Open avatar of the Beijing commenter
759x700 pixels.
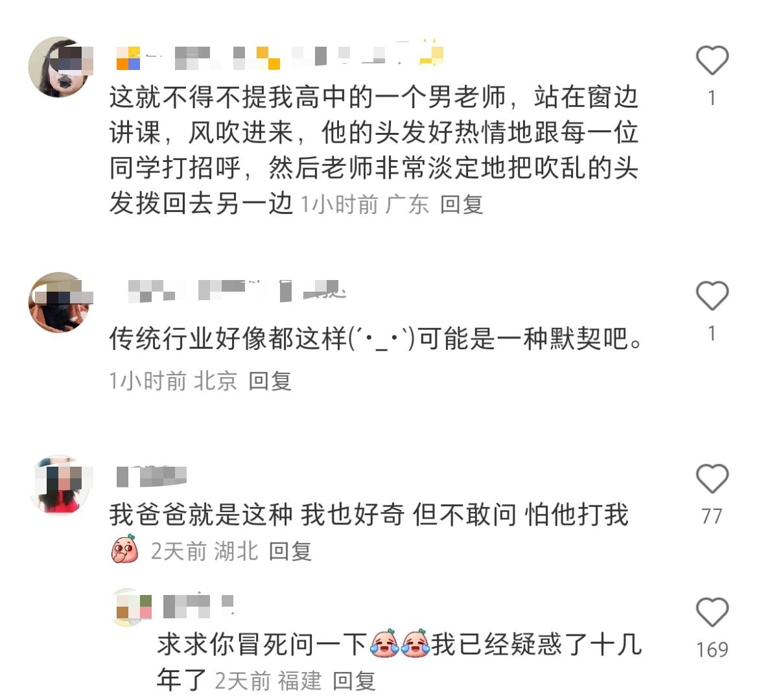click(60, 303)
